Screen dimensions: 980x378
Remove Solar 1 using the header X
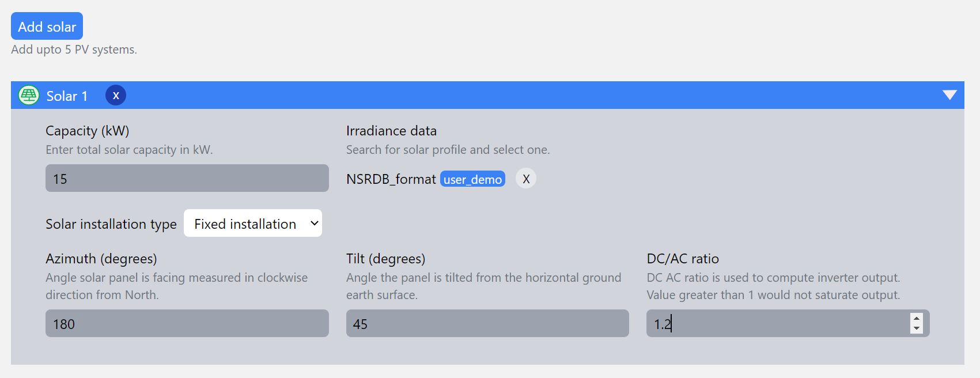(x=116, y=95)
